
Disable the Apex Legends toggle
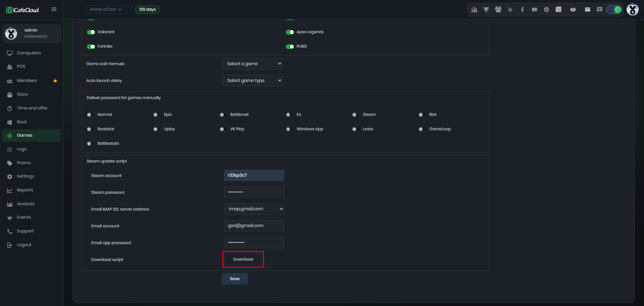pos(290,32)
